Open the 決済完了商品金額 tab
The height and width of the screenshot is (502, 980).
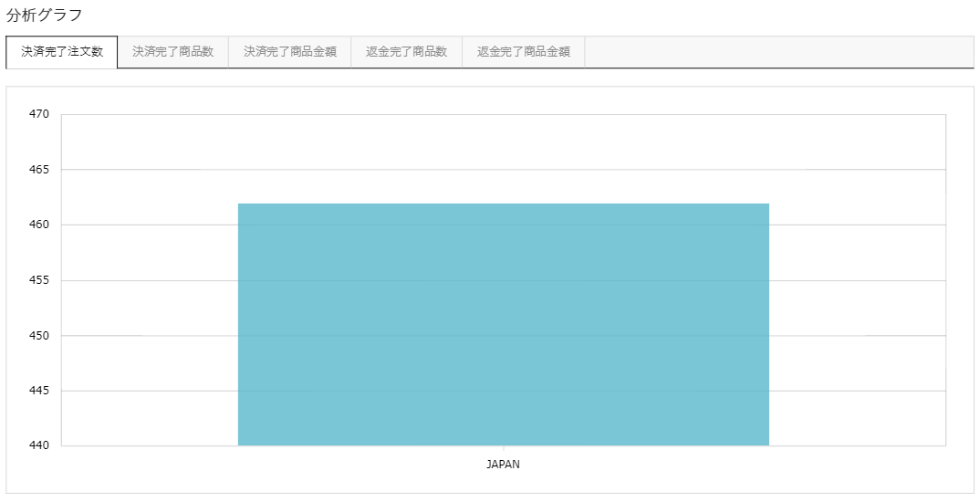[289, 52]
